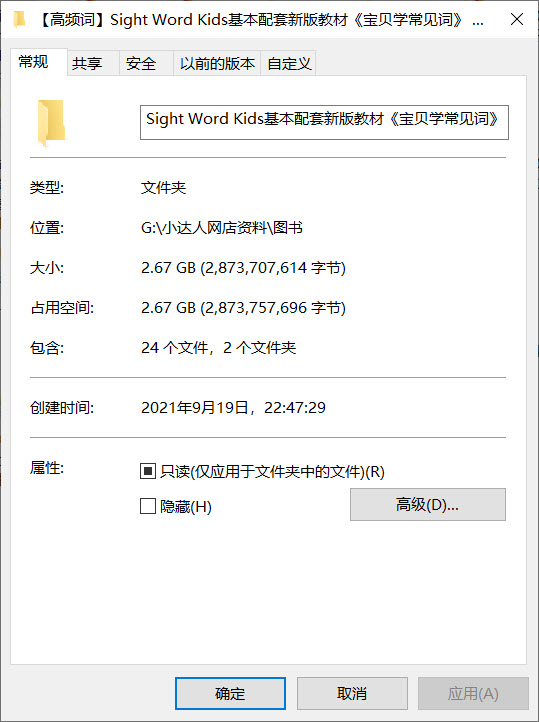Click the size on disk value 2,873,757,696 字节

click(275, 308)
